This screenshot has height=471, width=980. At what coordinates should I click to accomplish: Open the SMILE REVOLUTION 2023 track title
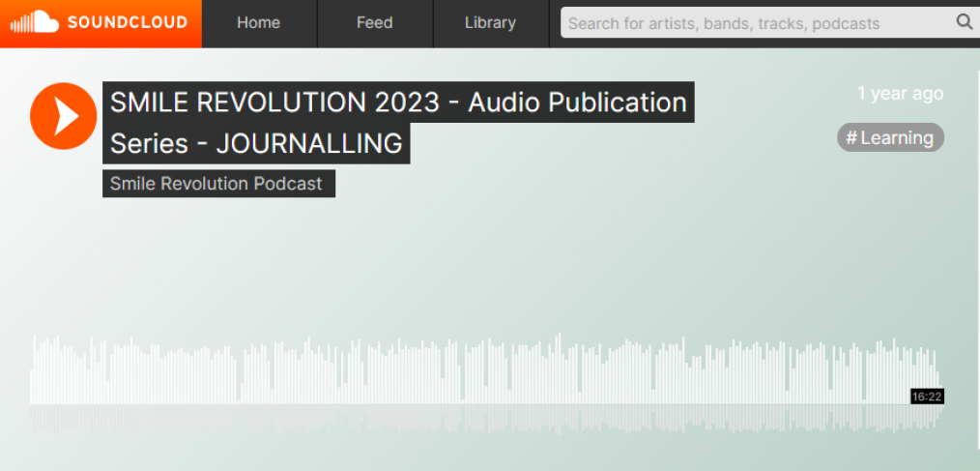click(x=398, y=123)
